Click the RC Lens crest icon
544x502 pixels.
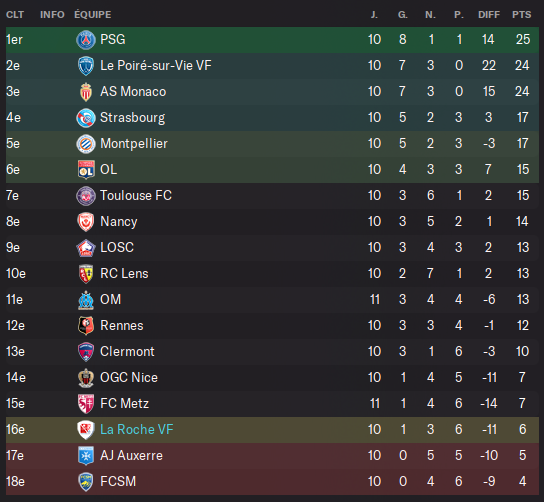(86, 274)
